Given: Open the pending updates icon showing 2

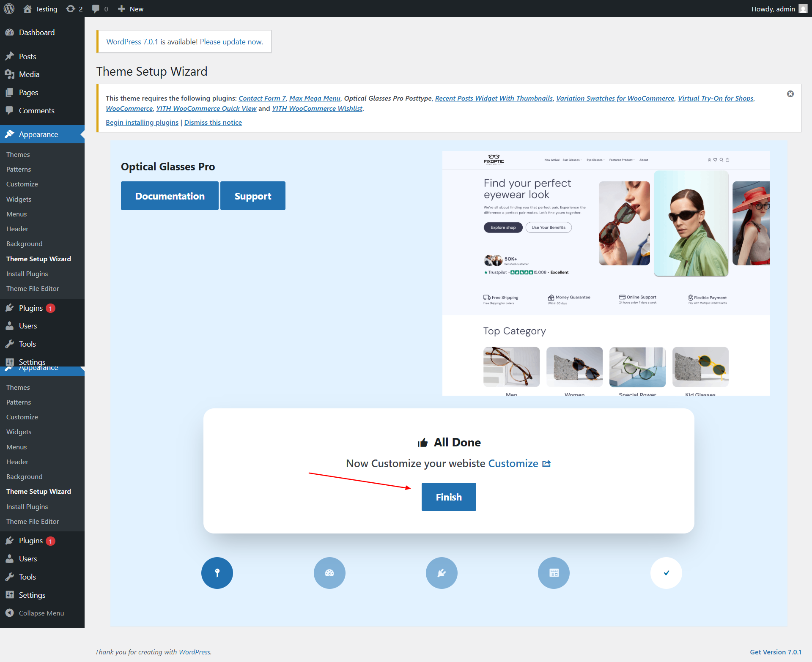Looking at the screenshot, I should [74, 9].
